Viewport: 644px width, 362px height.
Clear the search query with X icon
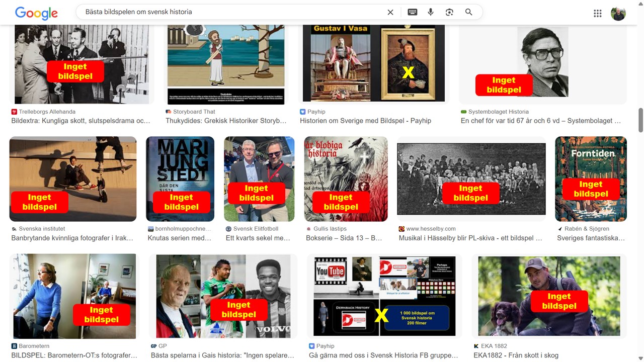[x=390, y=12]
